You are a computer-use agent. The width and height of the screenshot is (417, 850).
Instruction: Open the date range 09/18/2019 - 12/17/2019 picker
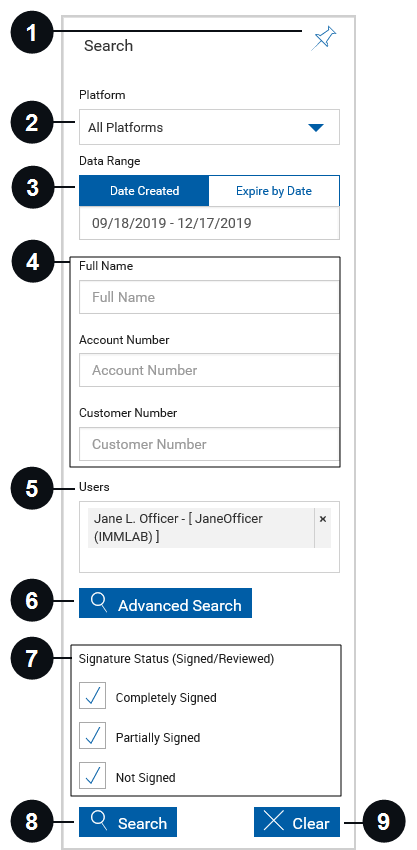click(x=209, y=223)
